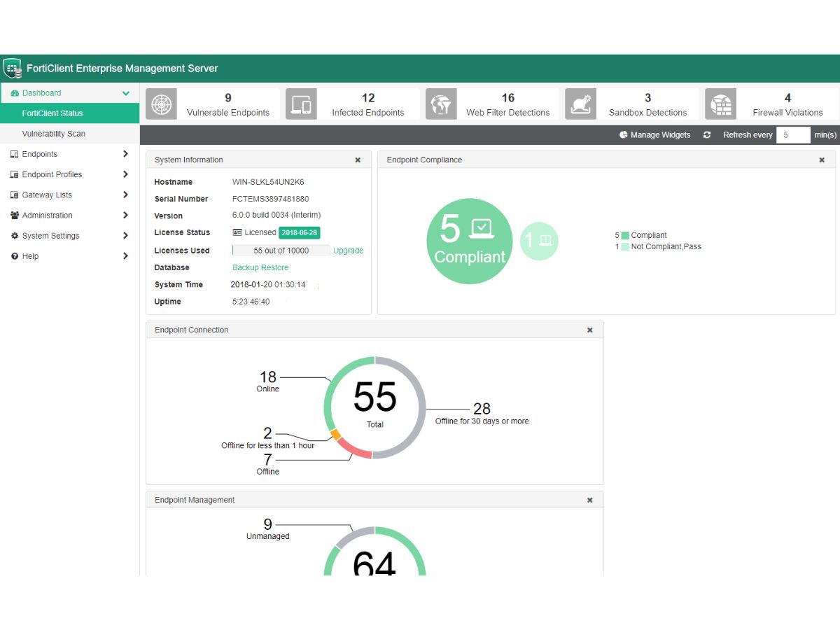Click the Restore database link
840x630 pixels.
click(x=275, y=267)
